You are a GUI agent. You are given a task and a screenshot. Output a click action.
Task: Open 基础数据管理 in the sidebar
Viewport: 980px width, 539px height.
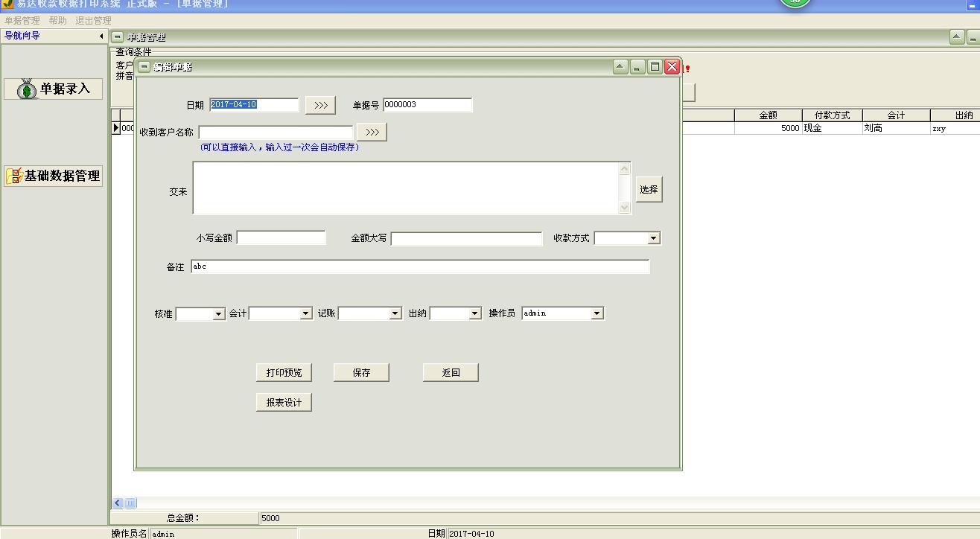tap(54, 176)
